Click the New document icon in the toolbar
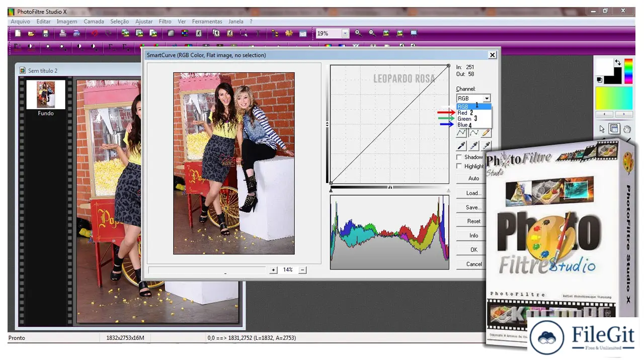Image resolution: width=644 pixels, height=362 pixels. [x=18, y=33]
